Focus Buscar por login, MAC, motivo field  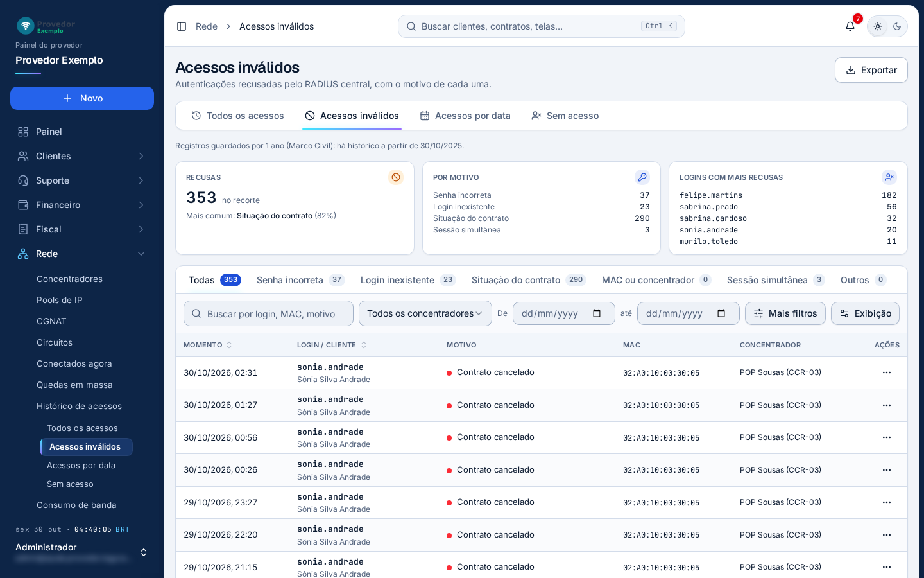(268, 313)
